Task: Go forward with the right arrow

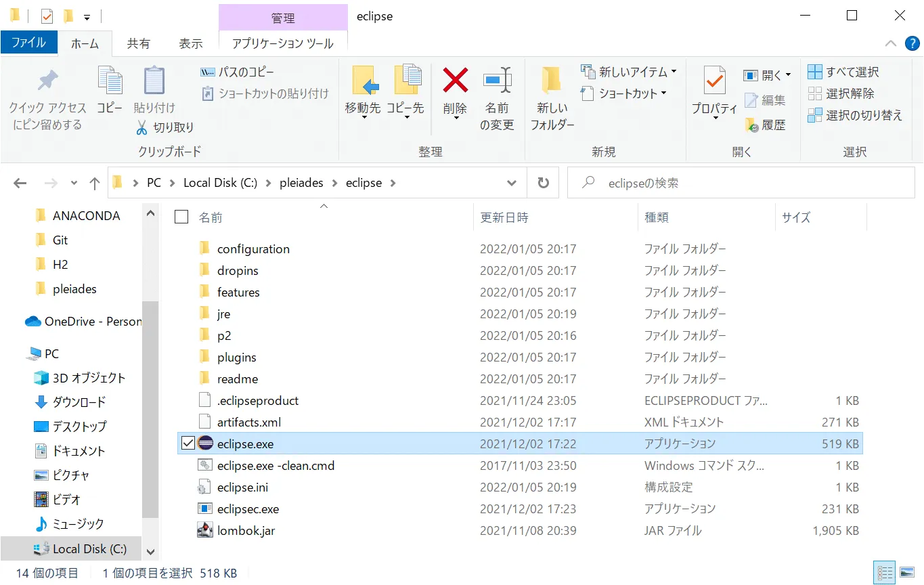Action: (x=51, y=183)
